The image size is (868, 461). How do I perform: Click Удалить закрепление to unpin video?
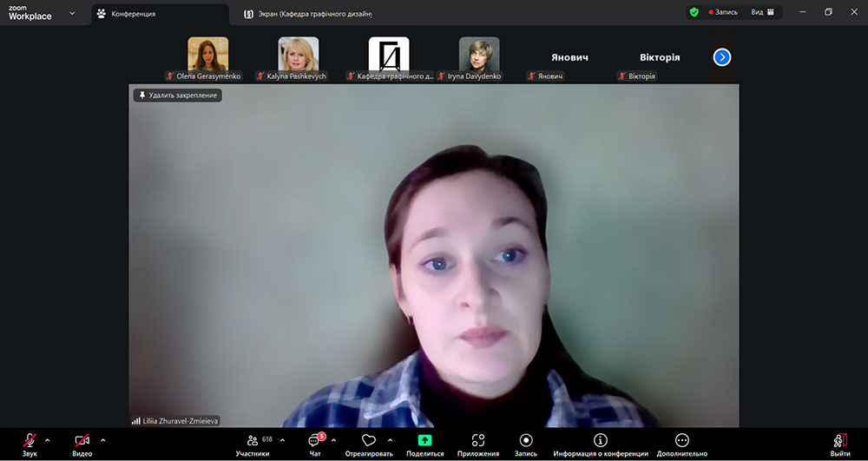(178, 95)
